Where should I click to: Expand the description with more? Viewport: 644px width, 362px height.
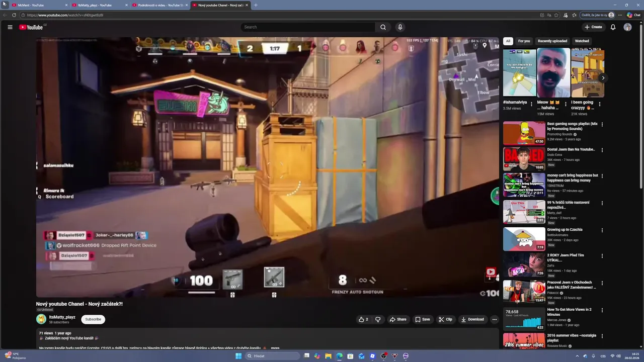pos(275,348)
